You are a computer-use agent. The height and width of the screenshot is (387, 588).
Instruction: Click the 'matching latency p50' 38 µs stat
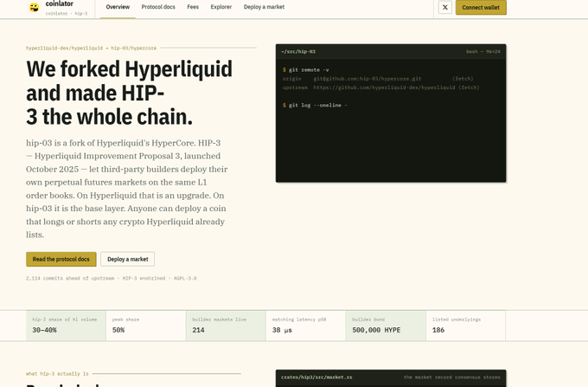(x=305, y=326)
